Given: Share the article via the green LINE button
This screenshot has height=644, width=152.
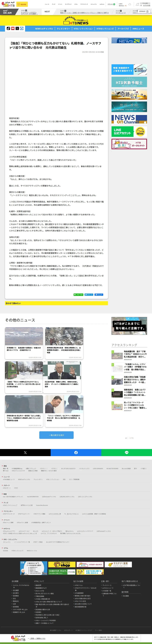Looking at the screenshot, I should coord(78,295).
